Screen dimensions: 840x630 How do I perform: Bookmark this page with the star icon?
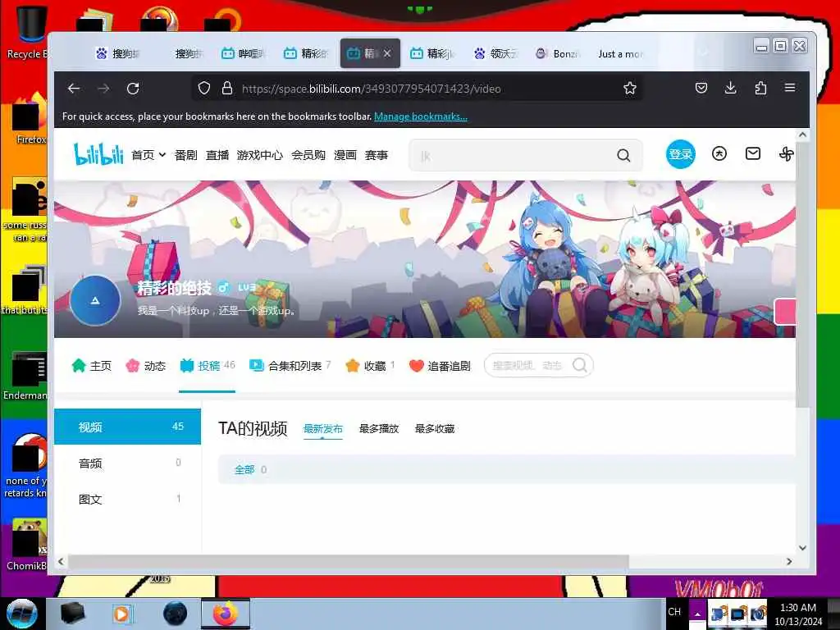pos(630,88)
